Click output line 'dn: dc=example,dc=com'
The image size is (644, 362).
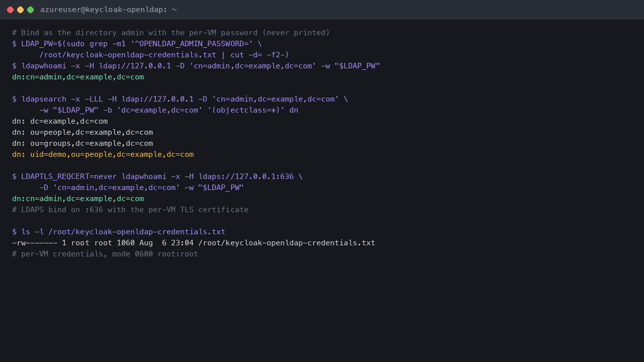[60, 121]
